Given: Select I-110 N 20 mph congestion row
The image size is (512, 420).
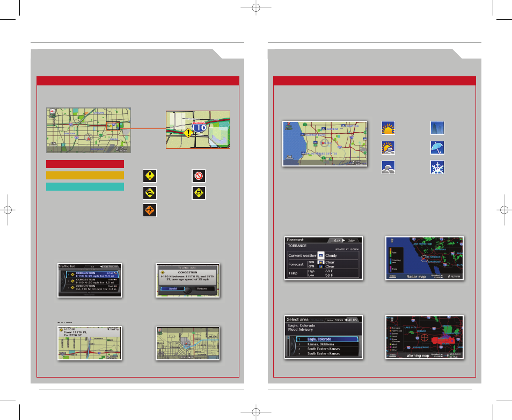Looking at the screenshot, I should (92, 281).
